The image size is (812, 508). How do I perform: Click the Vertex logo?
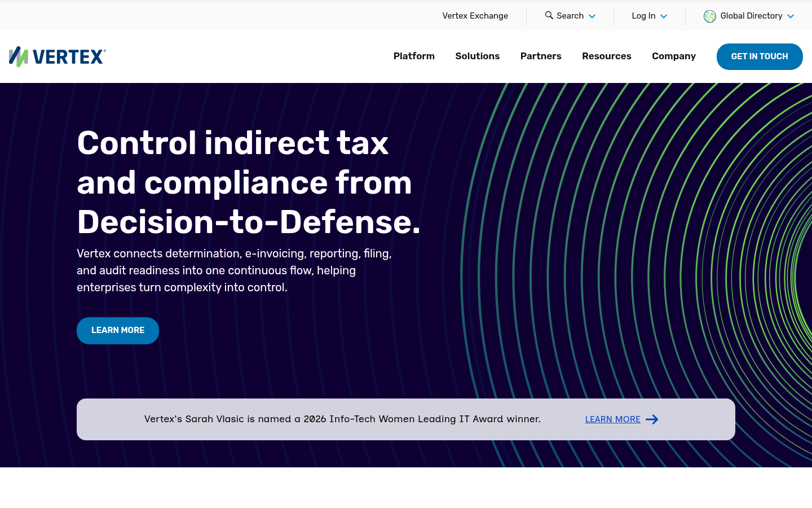coord(57,56)
